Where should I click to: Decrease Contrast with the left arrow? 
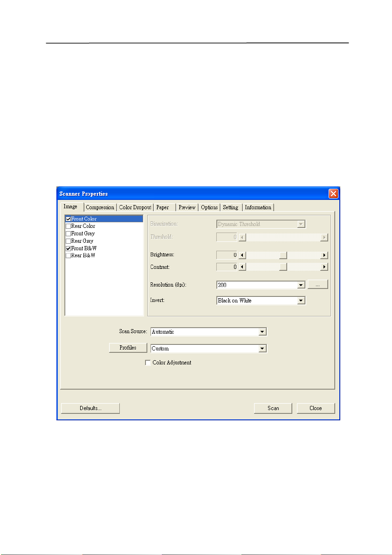tap(242, 267)
